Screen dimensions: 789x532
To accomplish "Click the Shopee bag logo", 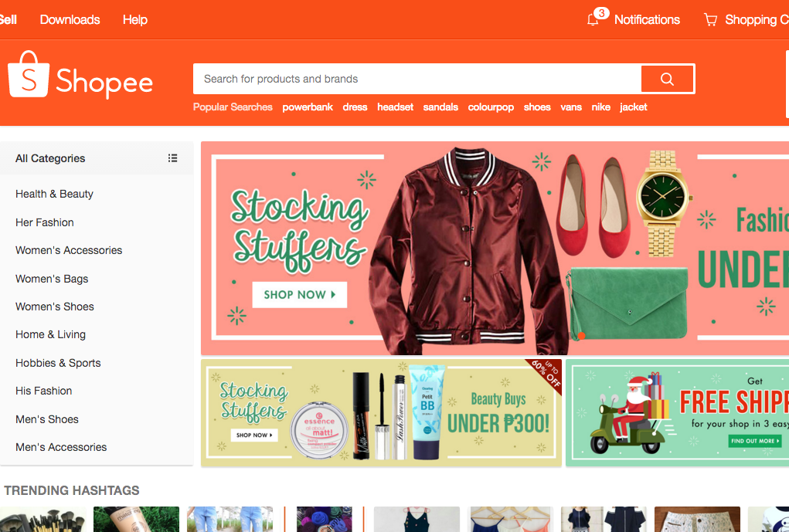I will pos(28,76).
